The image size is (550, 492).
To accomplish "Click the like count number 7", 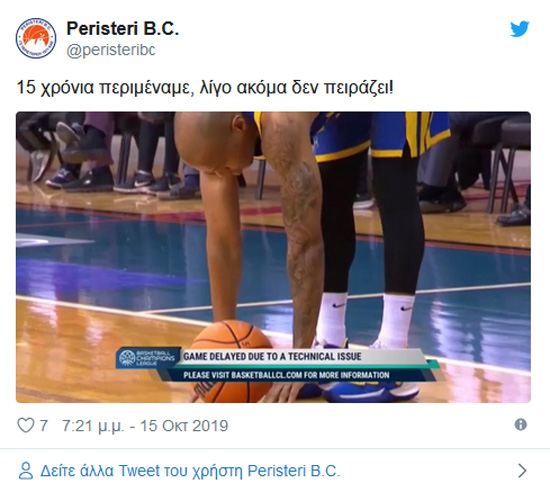I will [x=43, y=426].
